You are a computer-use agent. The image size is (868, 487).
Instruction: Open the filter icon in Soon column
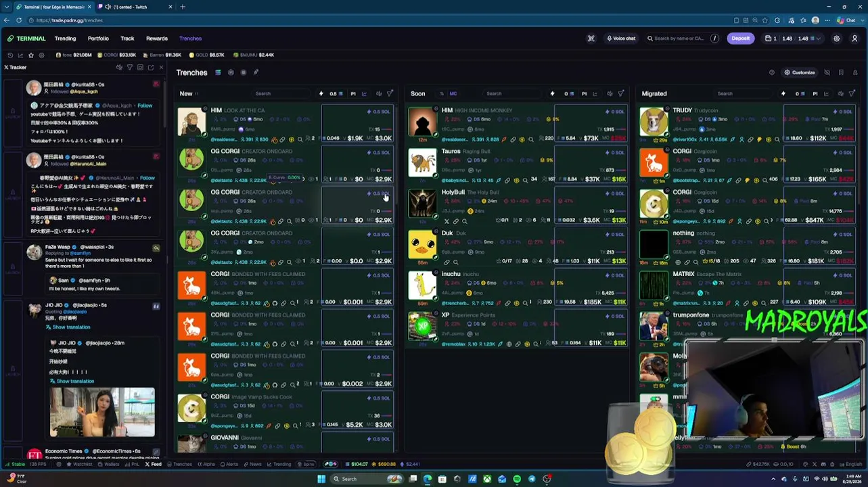pos(621,93)
